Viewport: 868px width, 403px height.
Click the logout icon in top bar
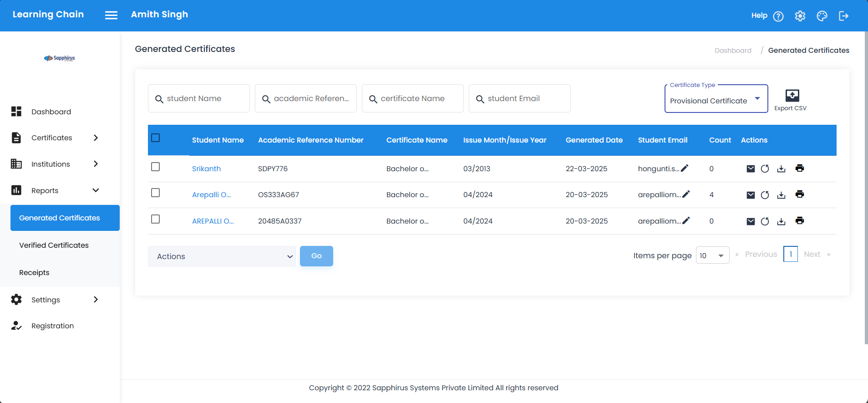tap(843, 16)
